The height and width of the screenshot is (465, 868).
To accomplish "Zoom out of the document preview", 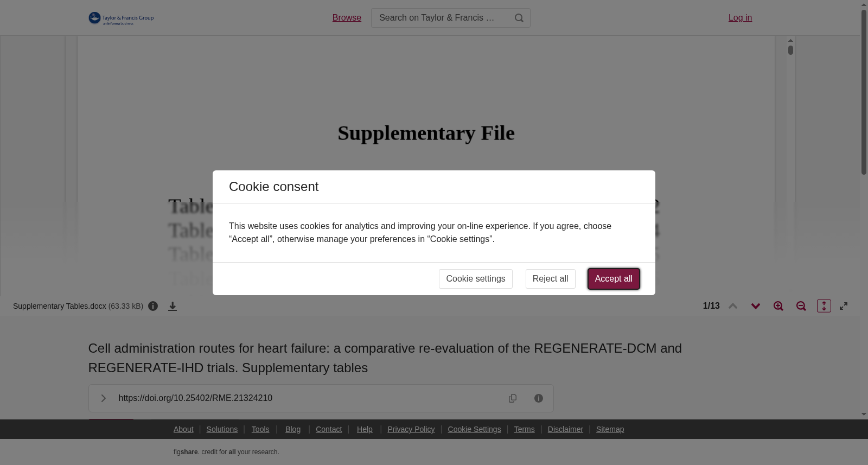I will pyautogui.click(x=801, y=306).
